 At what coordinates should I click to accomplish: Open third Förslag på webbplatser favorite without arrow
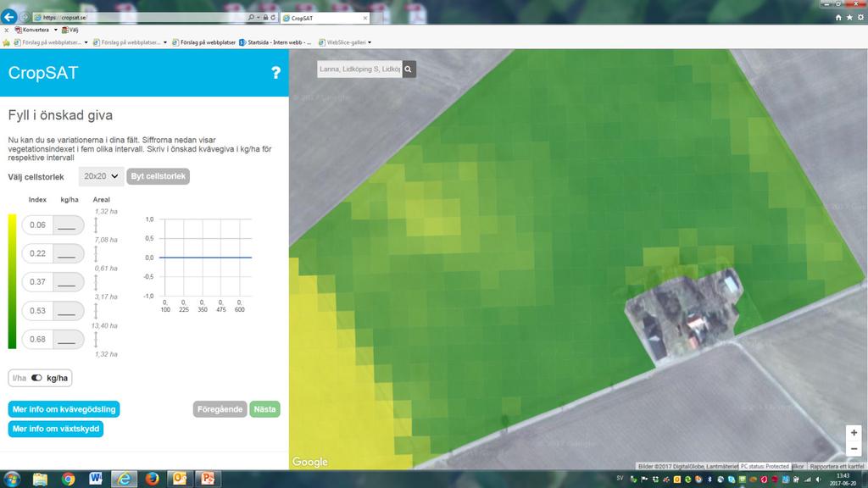(203, 42)
